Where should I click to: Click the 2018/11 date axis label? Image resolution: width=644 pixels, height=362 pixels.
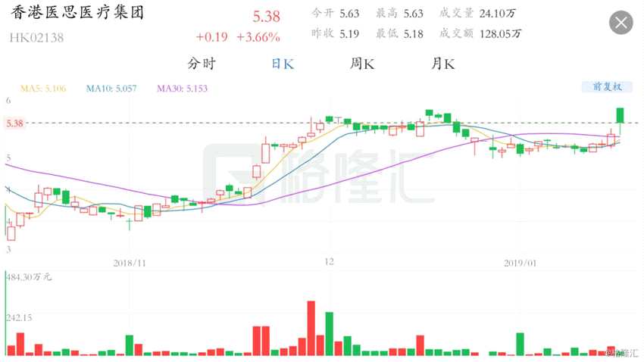pos(130,263)
